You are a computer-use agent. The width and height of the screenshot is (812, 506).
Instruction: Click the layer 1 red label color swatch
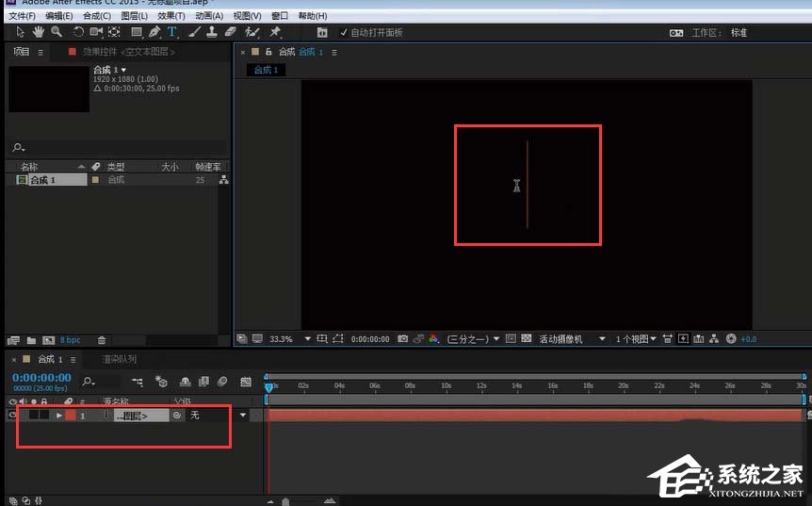point(71,415)
